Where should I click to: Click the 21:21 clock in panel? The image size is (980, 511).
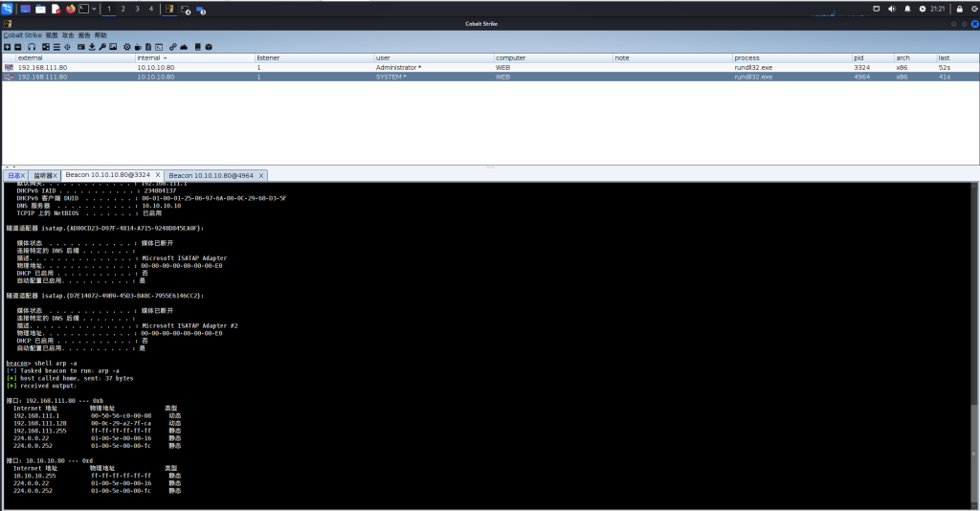tap(937, 9)
